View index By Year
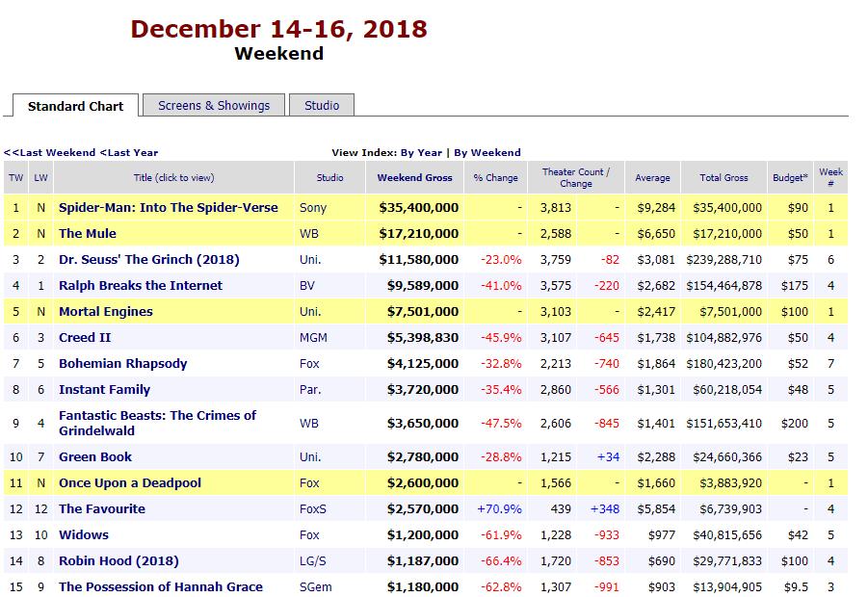This screenshot has height=597, width=868. [x=422, y=152]
